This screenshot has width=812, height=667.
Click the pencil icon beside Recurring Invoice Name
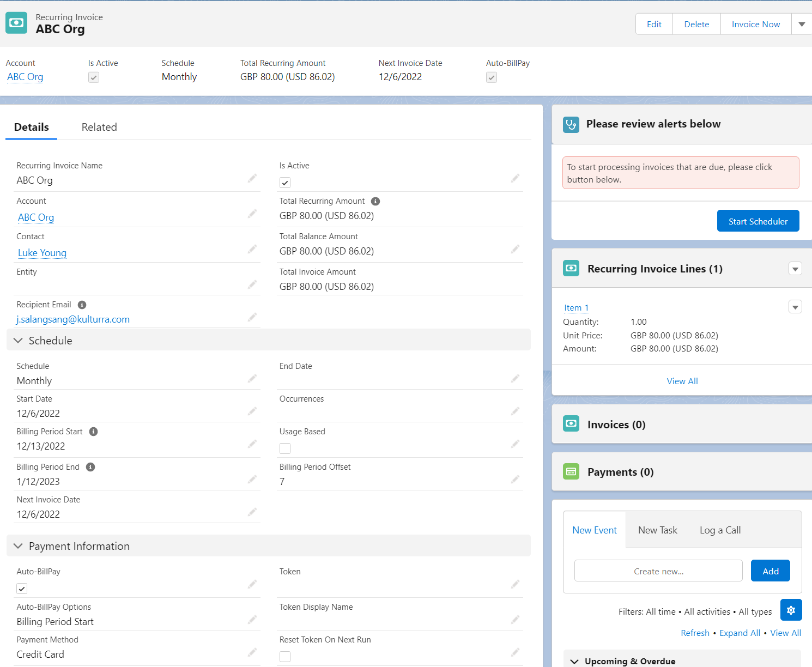(x=252, y=178)
